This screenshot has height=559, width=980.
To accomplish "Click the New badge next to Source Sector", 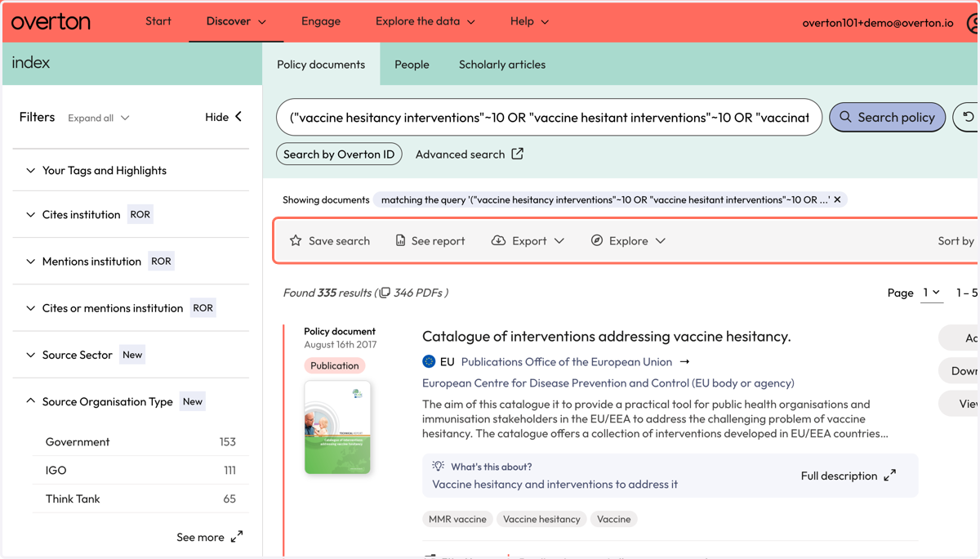I will click(x=132, y=354).
